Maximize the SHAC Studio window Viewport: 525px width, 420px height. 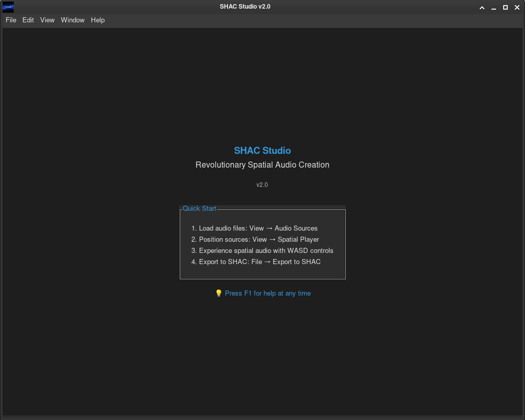click(505, 7)
